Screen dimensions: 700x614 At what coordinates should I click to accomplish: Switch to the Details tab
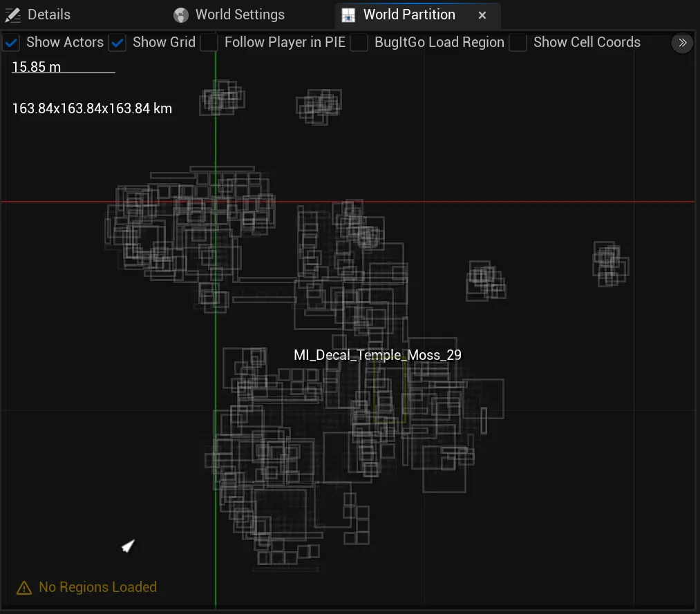48,15
